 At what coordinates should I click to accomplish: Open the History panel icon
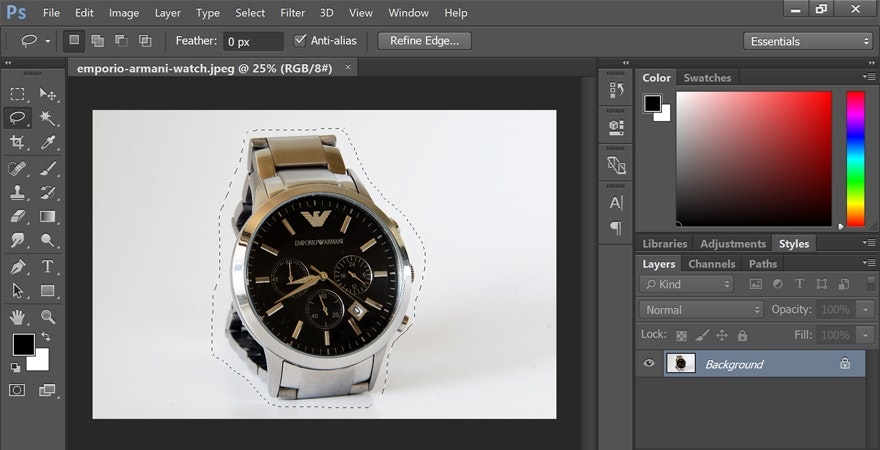click(616, 90)
